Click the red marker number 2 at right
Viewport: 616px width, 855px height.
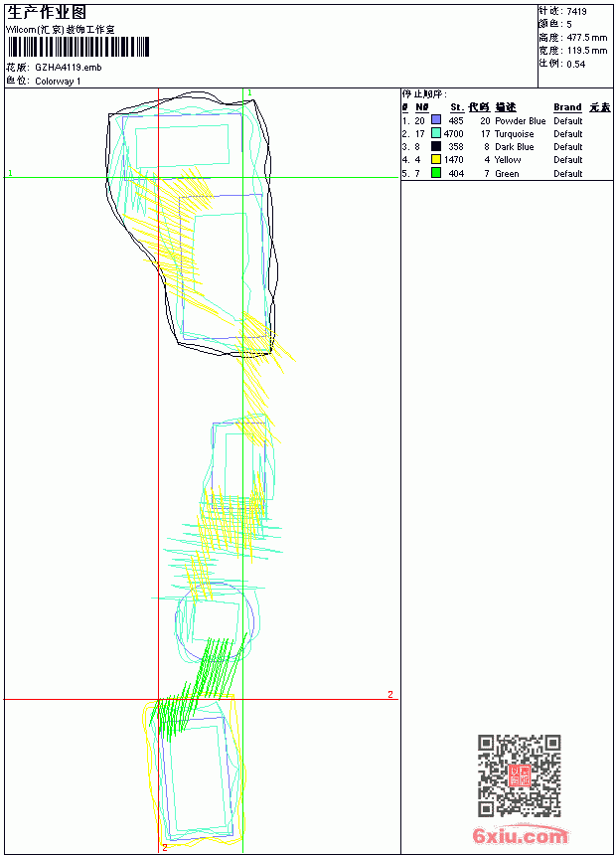[390, 694]
